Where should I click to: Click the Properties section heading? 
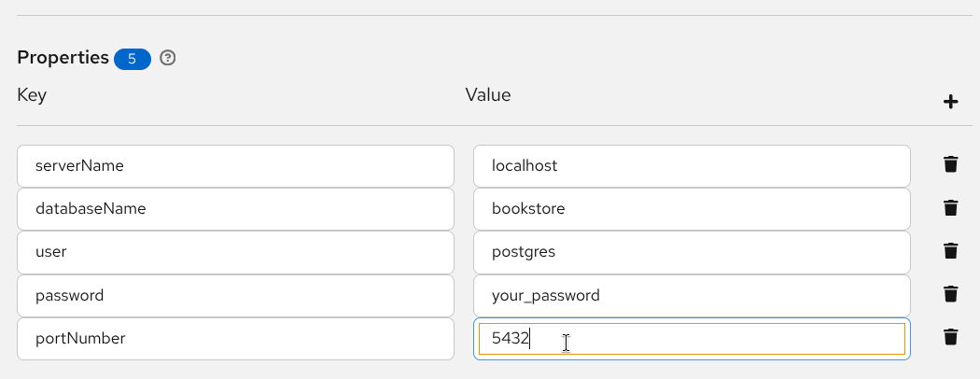(63, 58)
